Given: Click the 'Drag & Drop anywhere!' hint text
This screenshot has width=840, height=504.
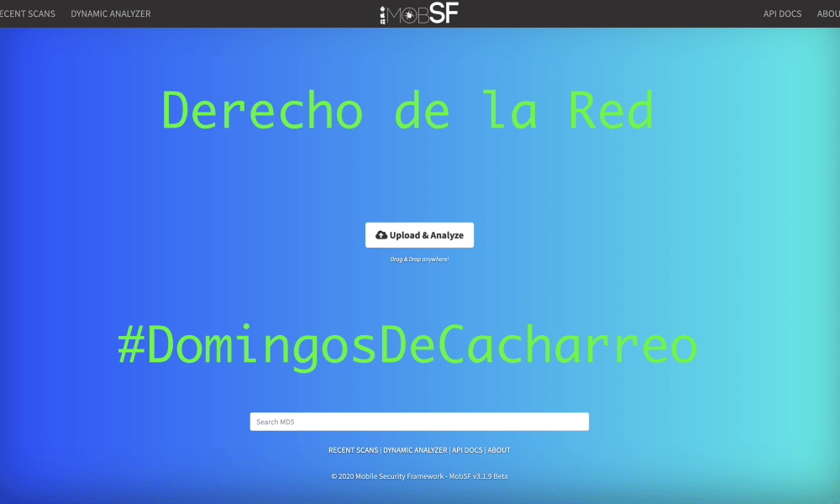Looking at the screenshot, I should coord(419,260).
